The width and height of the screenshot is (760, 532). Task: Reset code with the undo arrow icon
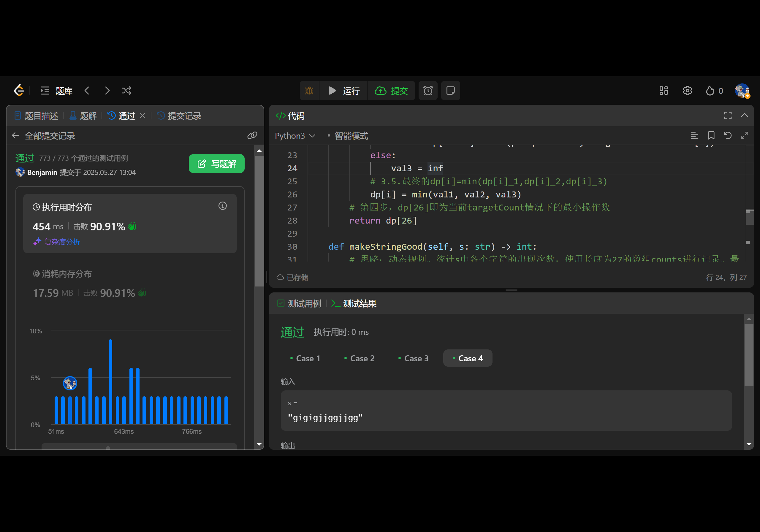(x=728, y=135)
